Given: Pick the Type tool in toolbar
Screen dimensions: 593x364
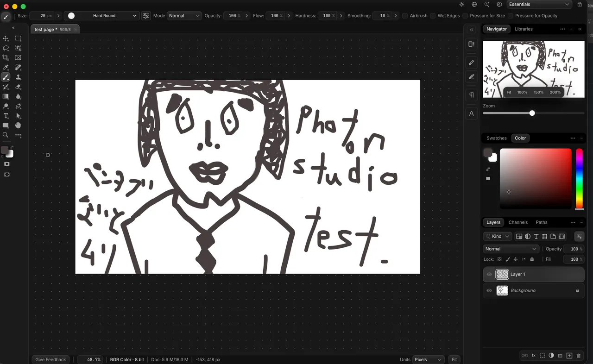Looking at the screenshot, I should pos(6,116).
